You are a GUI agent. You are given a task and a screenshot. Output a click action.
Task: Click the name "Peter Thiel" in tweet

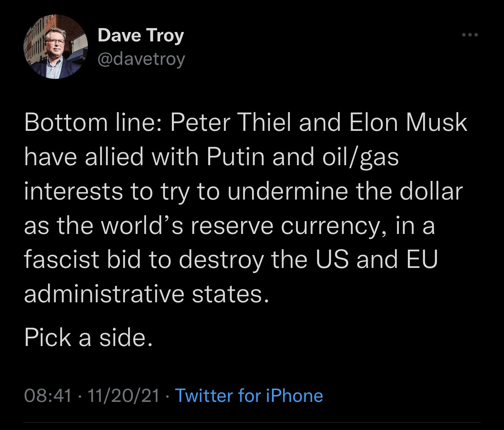tap(231, 123)
